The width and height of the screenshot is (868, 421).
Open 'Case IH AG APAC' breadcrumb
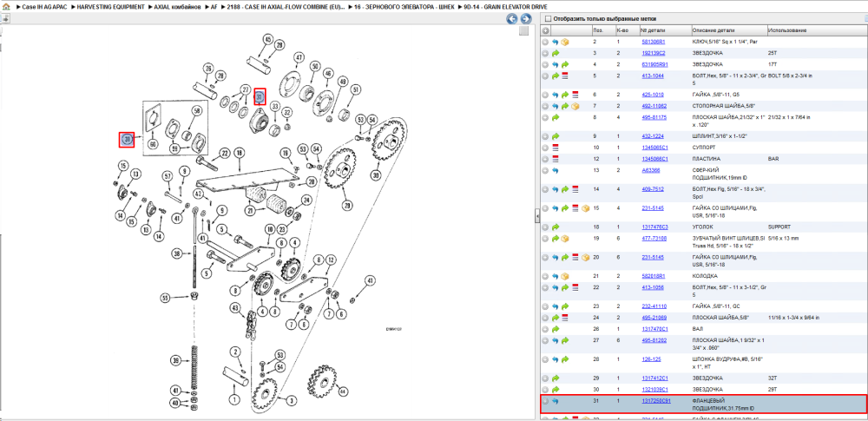[x=43, y=9]
